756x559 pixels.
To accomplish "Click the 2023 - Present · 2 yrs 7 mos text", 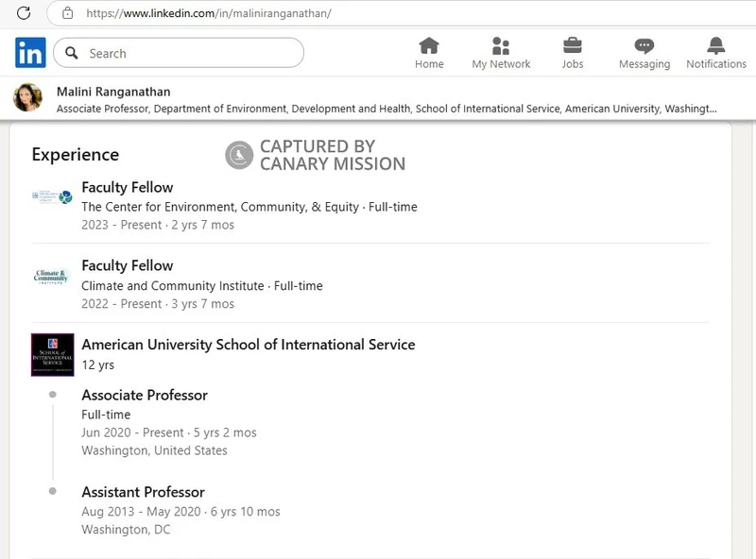I will point(158,225).
